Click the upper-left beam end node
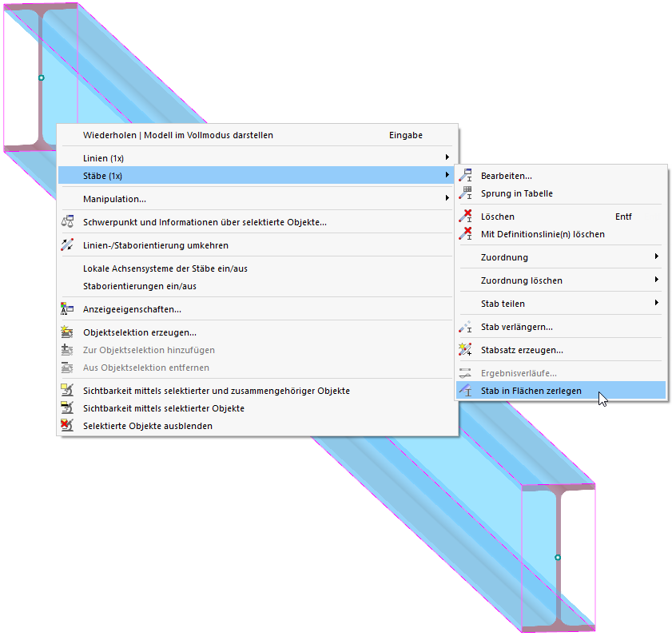Screen dimensions: 672x636 click(41, 78)
